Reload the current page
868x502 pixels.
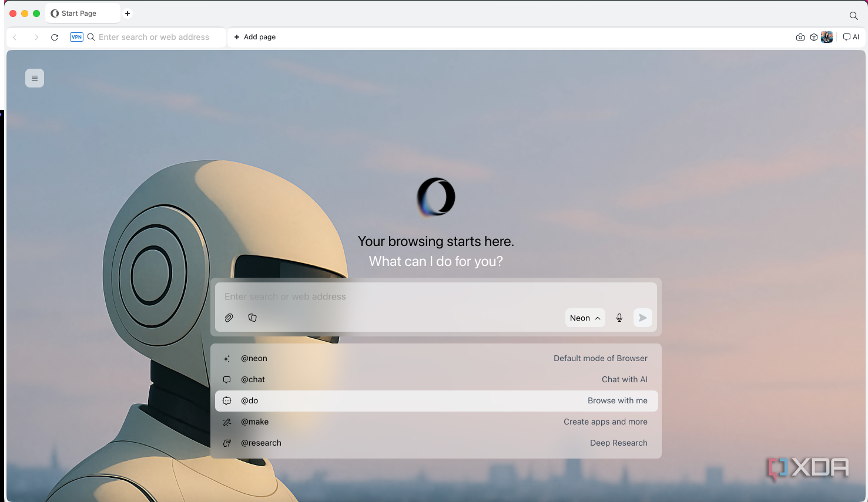[55, 37]
